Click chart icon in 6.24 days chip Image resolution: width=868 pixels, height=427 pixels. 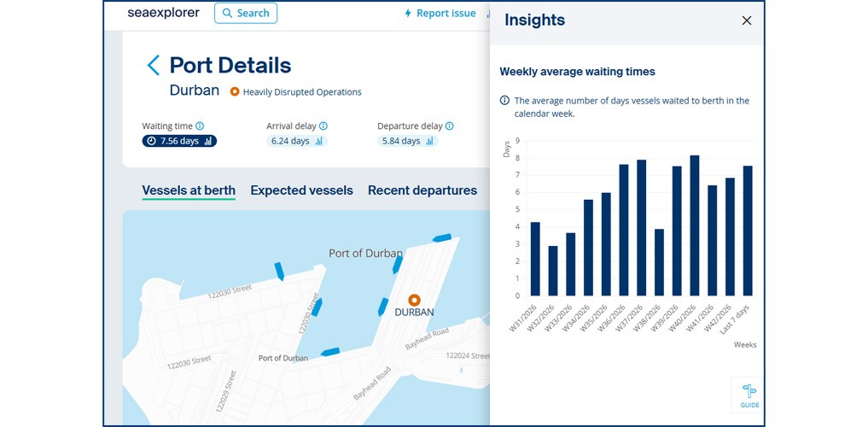pos(319,141)
